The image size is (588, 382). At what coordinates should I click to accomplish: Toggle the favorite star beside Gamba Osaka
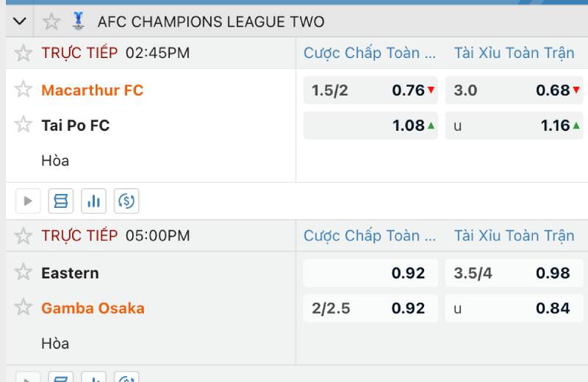pyautogui.click(x=24, y=308)
